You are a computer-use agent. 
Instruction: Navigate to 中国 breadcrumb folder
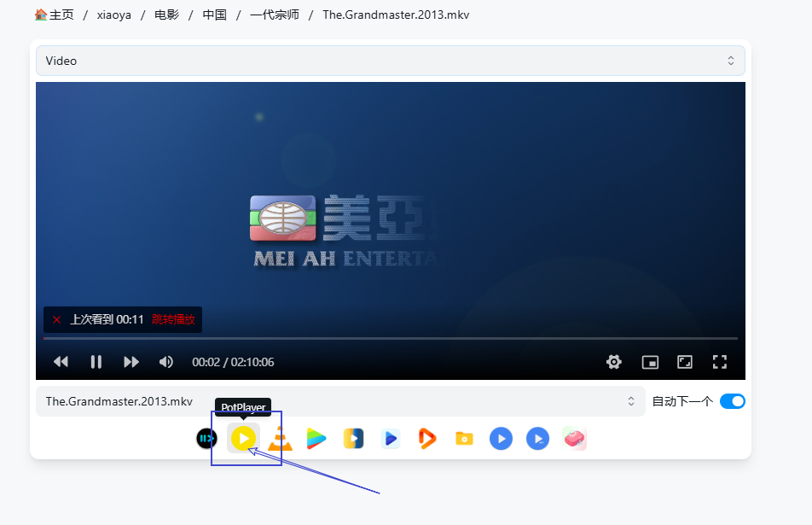click(214, 15)
